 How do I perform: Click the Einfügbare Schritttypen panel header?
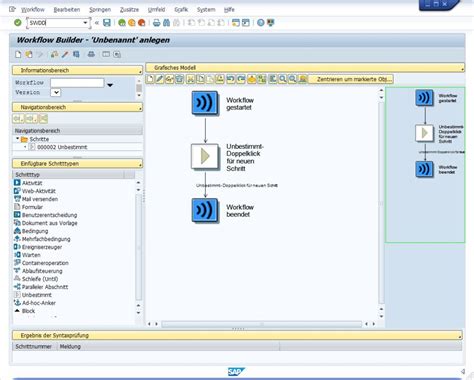[77, 164]
